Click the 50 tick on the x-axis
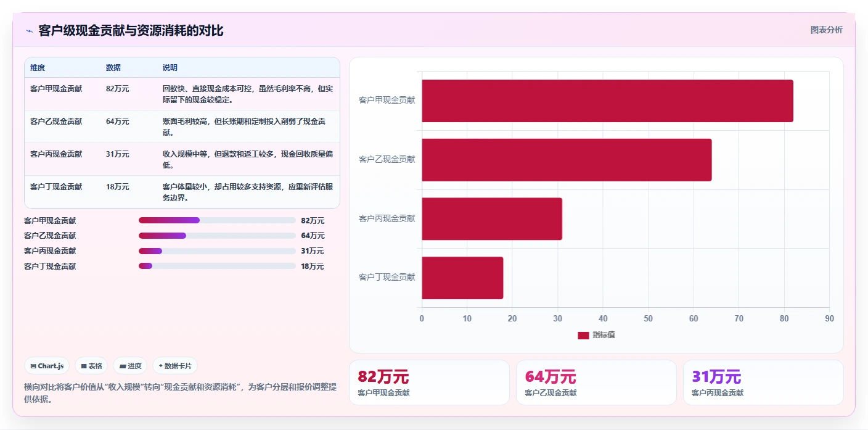868x430 pixels. [x=648, y=318]
